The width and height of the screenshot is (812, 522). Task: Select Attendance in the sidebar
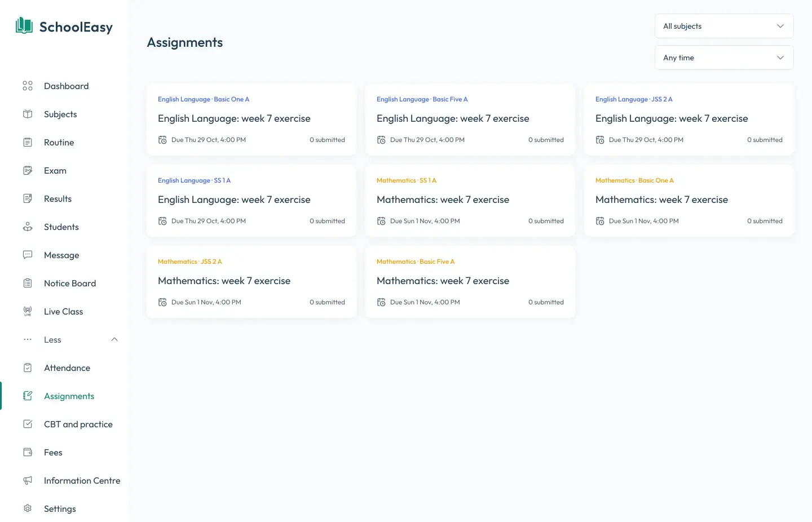tap(67, 368)
